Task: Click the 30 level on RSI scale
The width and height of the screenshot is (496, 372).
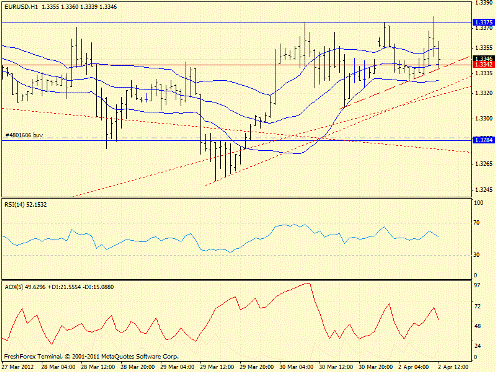Action: (x=477, y=255)
